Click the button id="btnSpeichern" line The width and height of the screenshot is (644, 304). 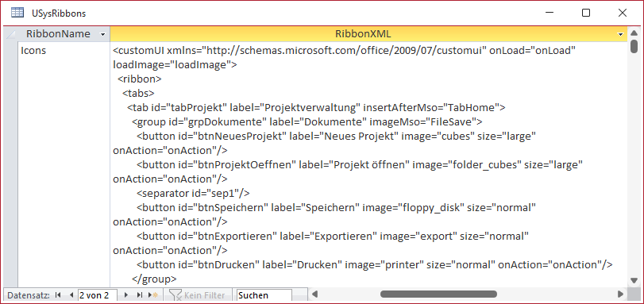(x=337, y=207)
